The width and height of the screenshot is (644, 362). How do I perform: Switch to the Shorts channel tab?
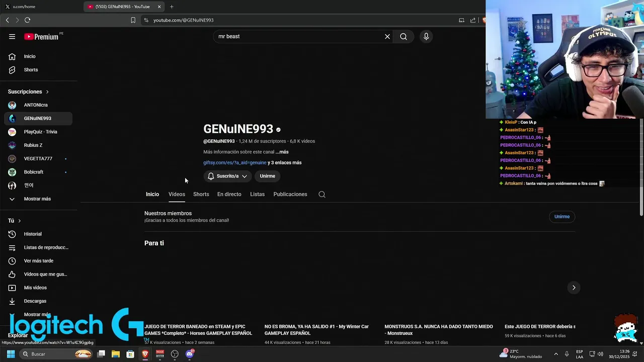tap(201, 195)
